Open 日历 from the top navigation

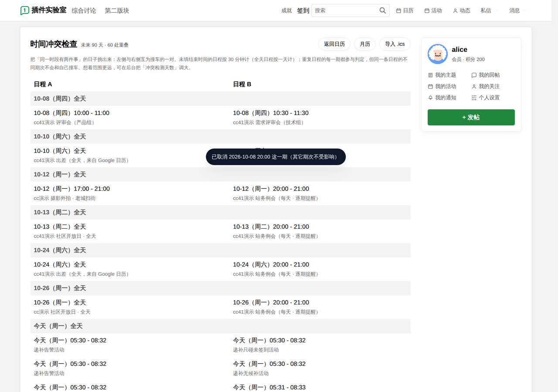tap(405, 10)
